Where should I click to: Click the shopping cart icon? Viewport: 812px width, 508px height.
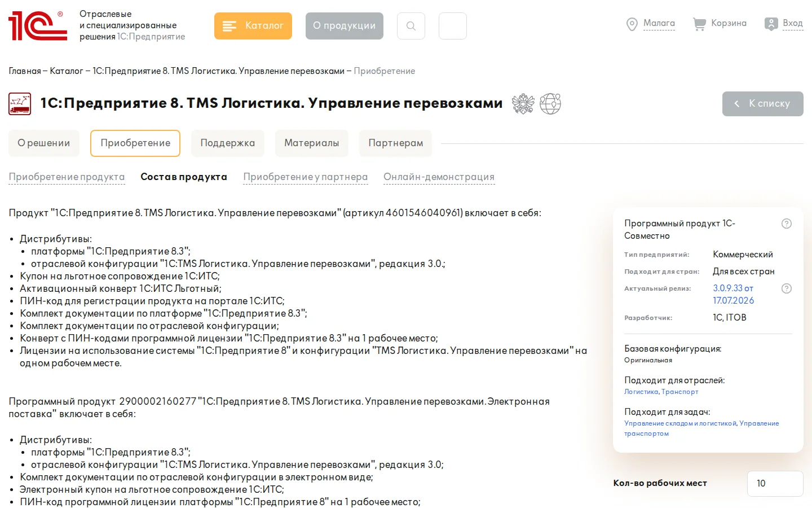click(x=699, y=24)
